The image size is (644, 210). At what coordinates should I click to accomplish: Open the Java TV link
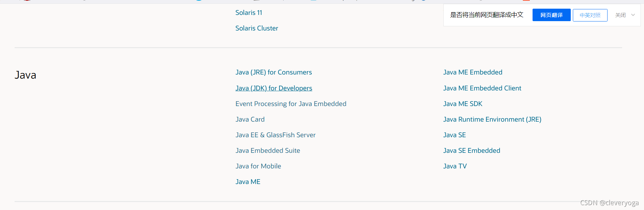[x=455, y=166]
